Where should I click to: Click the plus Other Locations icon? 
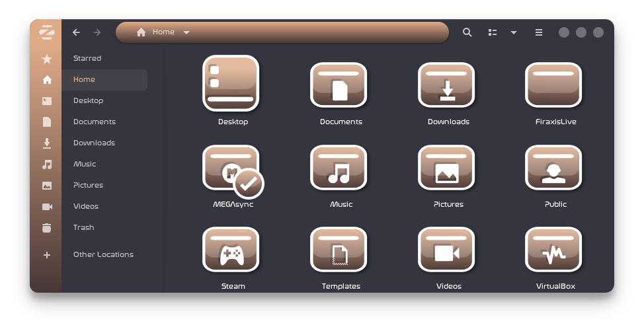[x=47, y=255]
